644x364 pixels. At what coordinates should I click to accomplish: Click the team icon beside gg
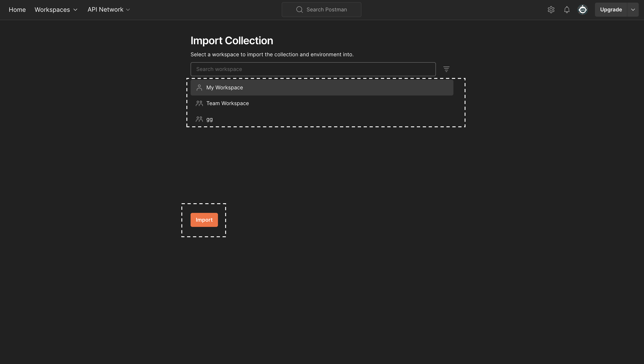pyautogui.click(x=199, y=119)
